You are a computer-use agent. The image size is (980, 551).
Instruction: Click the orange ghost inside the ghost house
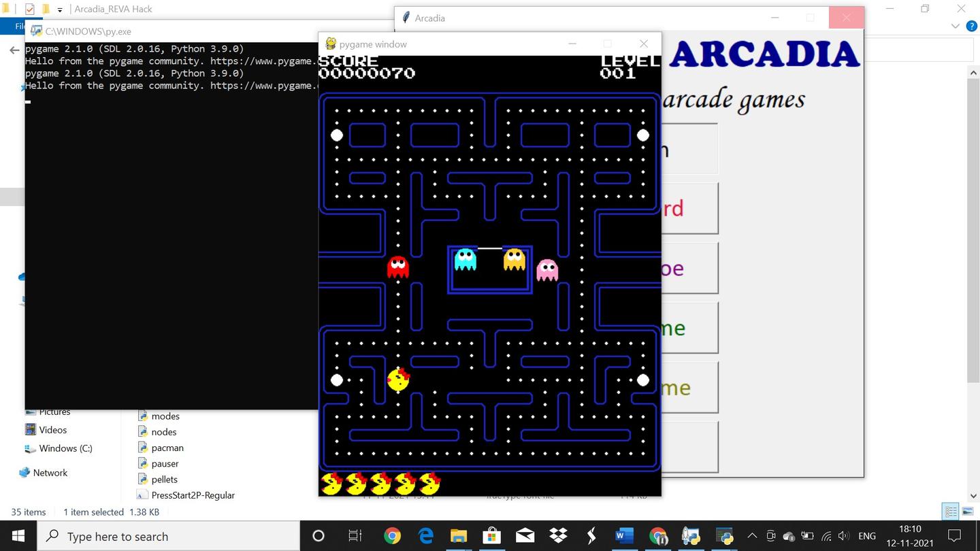coord(514,259)
